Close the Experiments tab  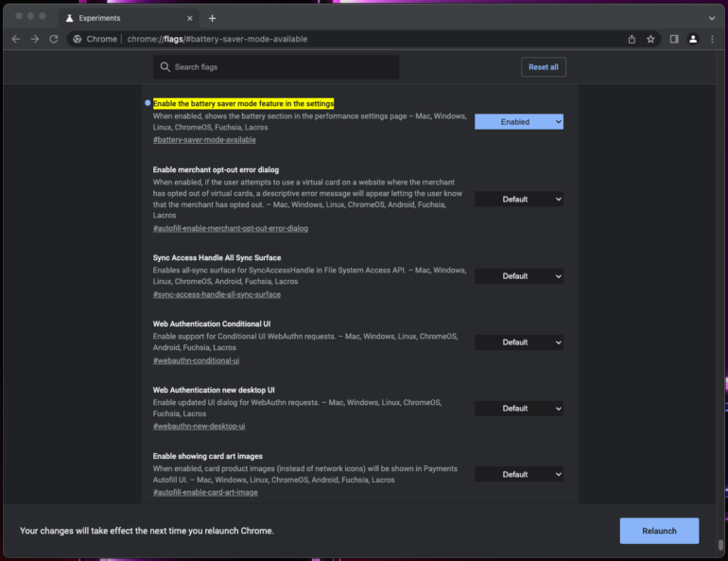[x=189, y=18]
